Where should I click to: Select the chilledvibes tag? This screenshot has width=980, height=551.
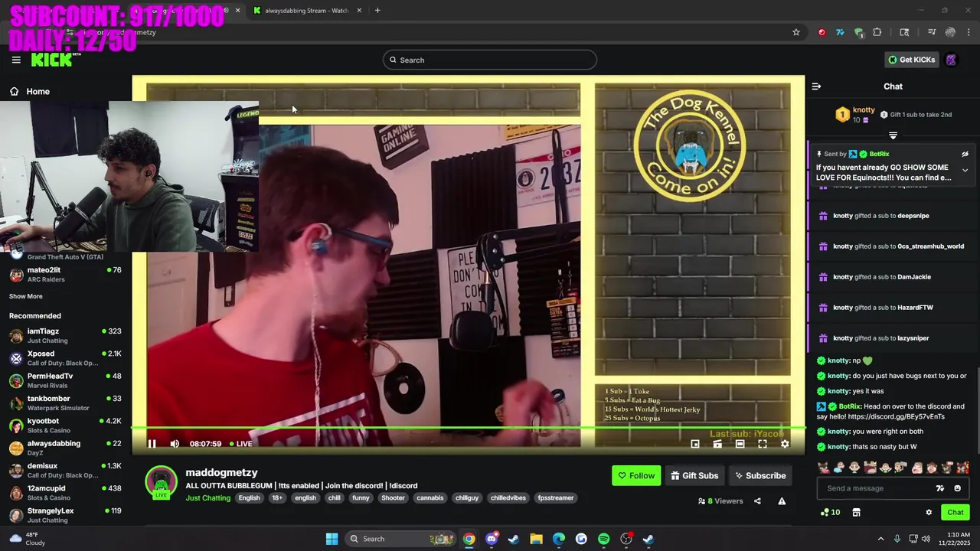pyautogui.click(x=508, y=498)
